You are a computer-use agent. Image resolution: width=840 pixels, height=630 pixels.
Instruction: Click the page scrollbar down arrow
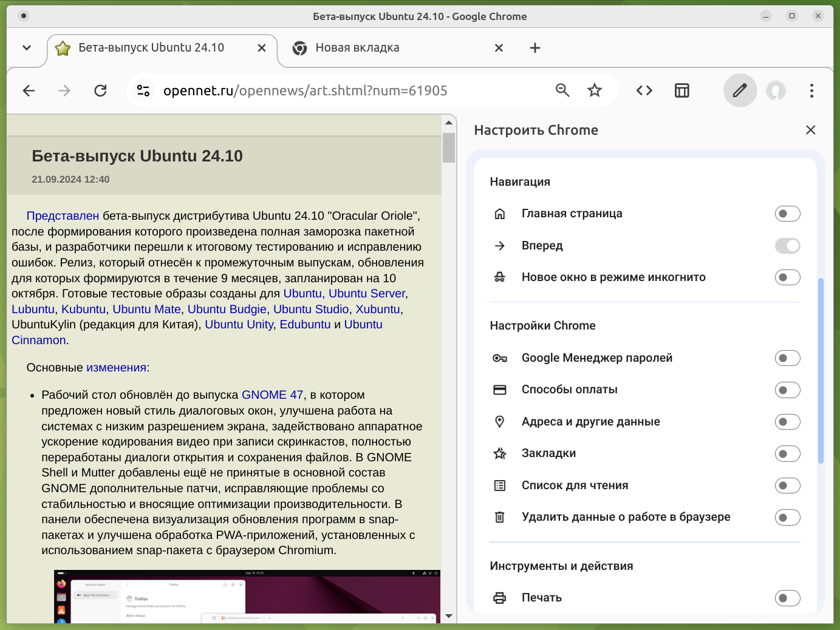point(449,616)
